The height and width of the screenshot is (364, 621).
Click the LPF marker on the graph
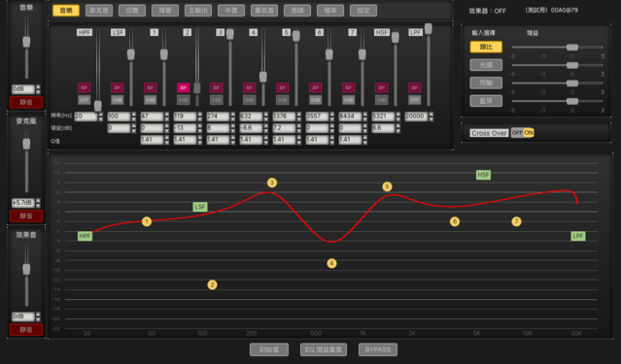pos(578,236)
